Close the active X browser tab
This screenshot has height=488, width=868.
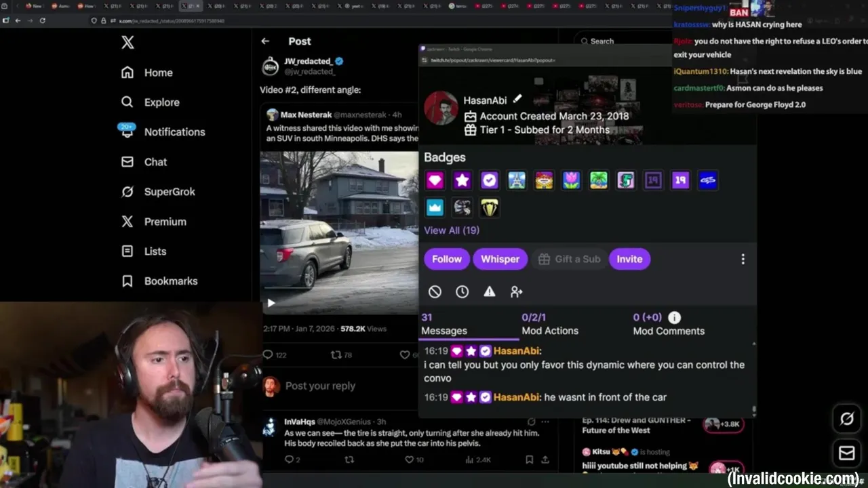point(197,6)
